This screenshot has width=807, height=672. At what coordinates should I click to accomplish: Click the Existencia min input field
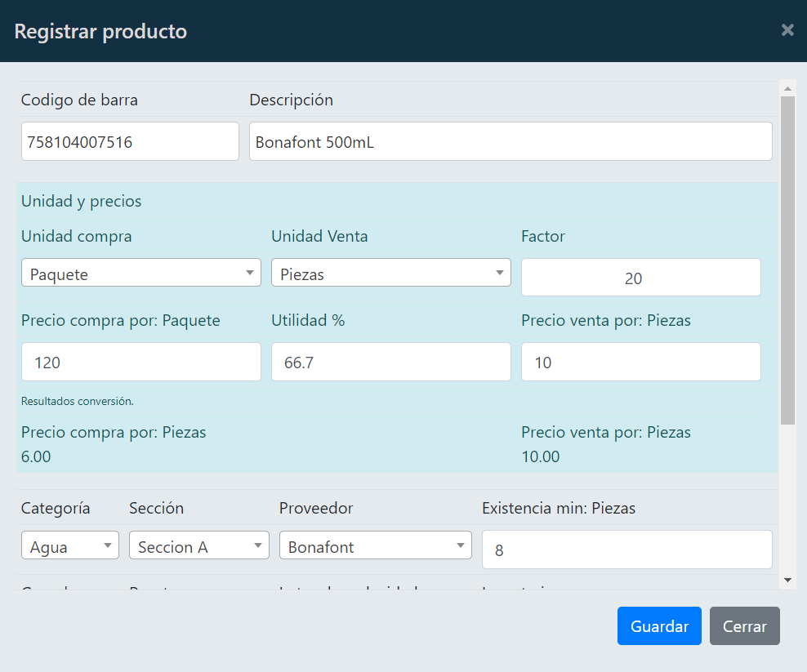(x=626, y=550)
